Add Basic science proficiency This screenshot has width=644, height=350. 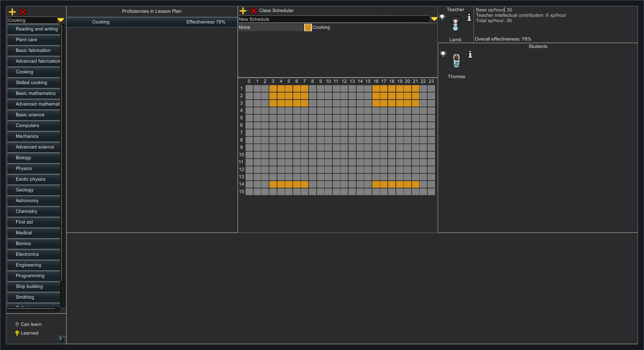click(x=34, y=115)
